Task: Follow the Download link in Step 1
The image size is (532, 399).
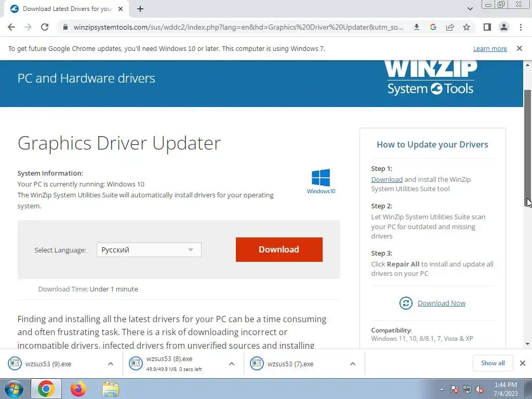Action: point(387,179)
